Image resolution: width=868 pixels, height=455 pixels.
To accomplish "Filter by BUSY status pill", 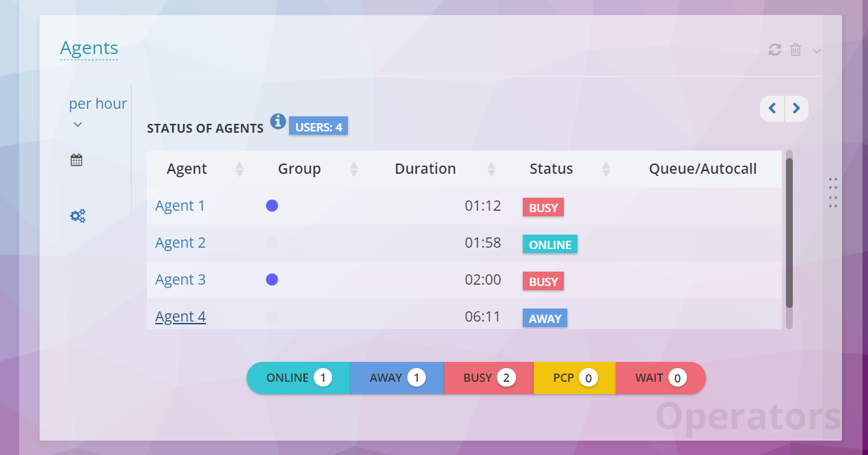I will pyautogui.click(x=489, y=378).
